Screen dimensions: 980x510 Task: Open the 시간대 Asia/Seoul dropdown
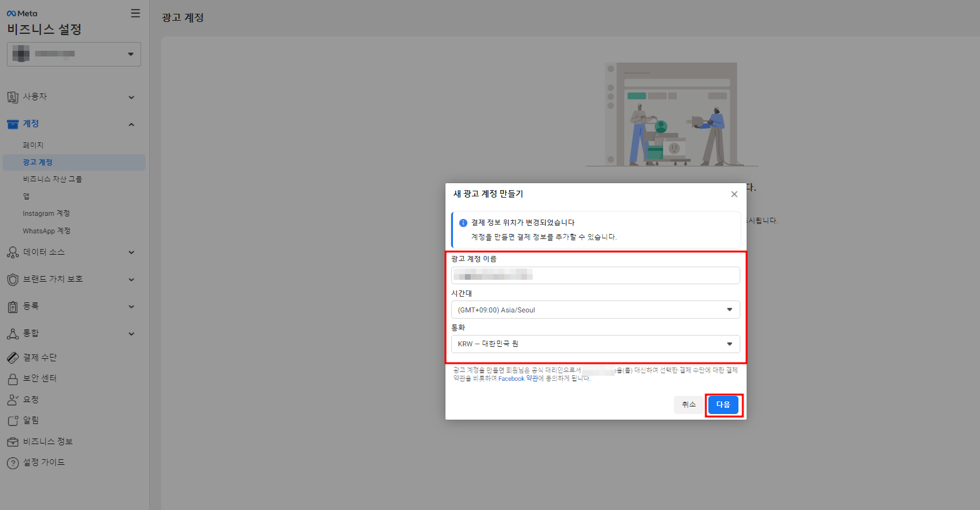click(x=595, y=310)
